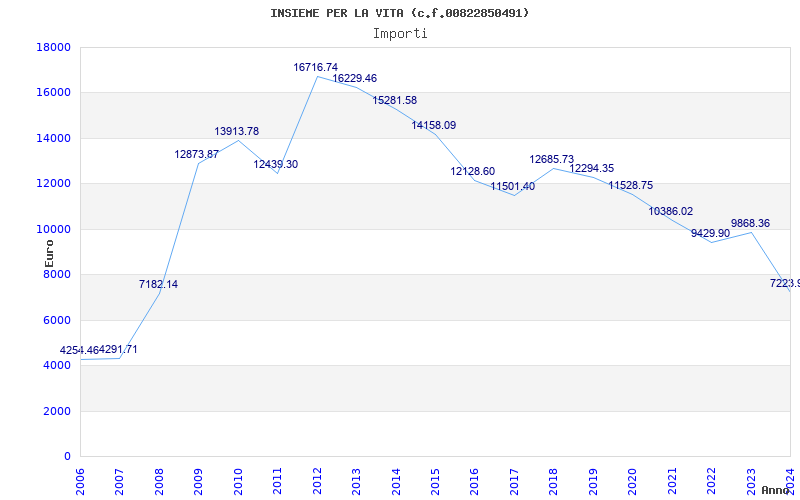800x500 pixels.
Task: Click the 2023 x-axis year label
Action: [x=750, y=479]
